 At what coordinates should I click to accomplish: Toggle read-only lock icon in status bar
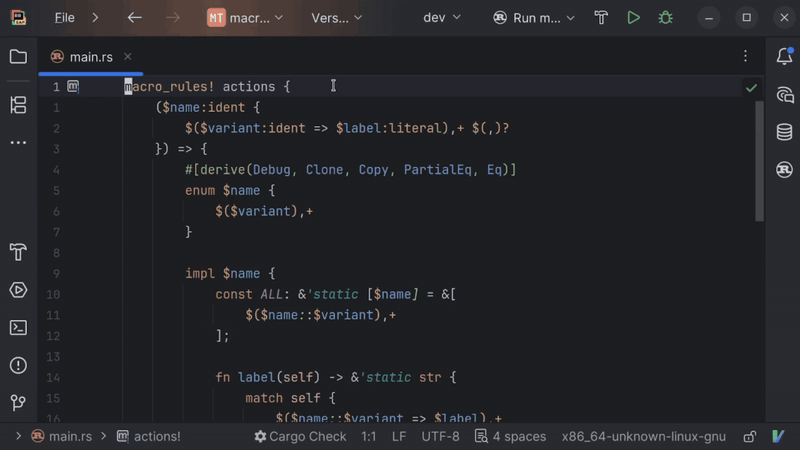(x=749, y=436)
